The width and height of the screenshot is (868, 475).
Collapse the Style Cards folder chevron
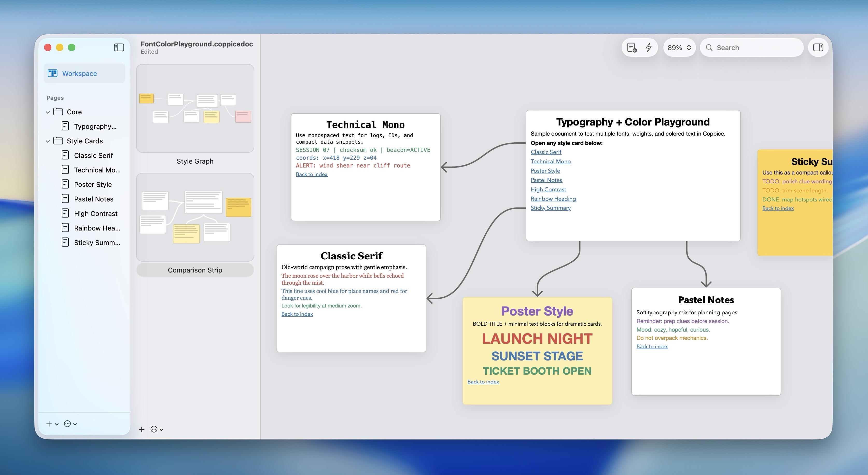(48, 141)
